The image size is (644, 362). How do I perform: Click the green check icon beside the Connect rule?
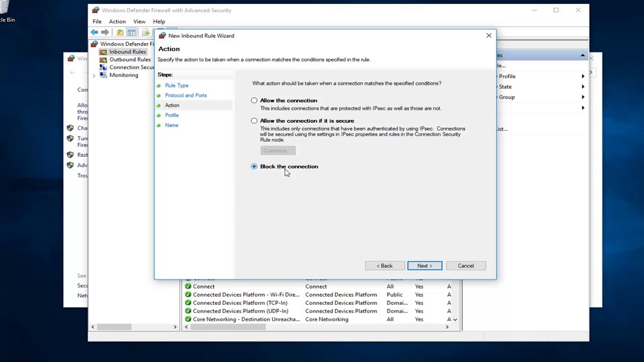[x=188, y=287]
